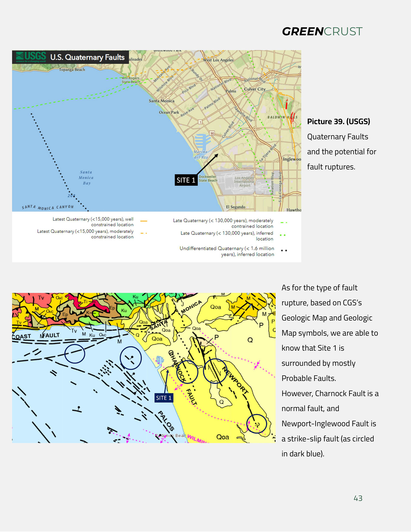411x532 pixels.
Task: Click the Picture 39. (USGS) caption heading
Action: tap(338, 121)
